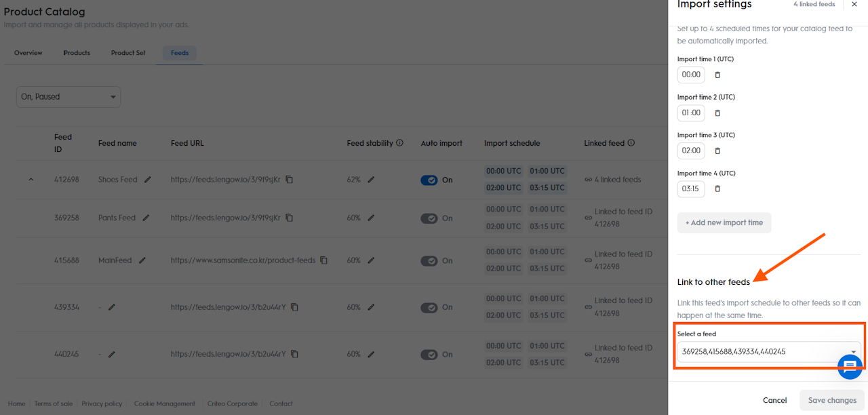The width and height of the screenshot is (868, 415).
Task: Open the Terms of sale link
Action: [x=54, y=403]
